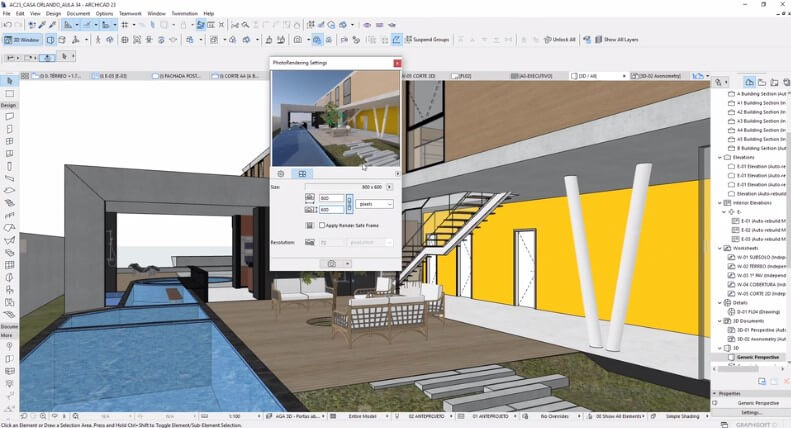The height and width of the screenshot is (428, 791).
Task: Collapse the Elevations tree group
Action: [720, 157]
